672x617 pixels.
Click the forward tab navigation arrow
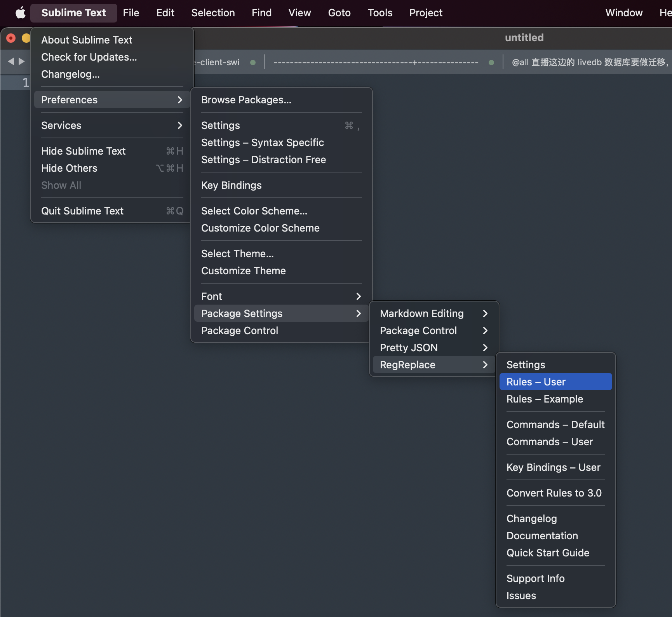[x=22, y=61]
